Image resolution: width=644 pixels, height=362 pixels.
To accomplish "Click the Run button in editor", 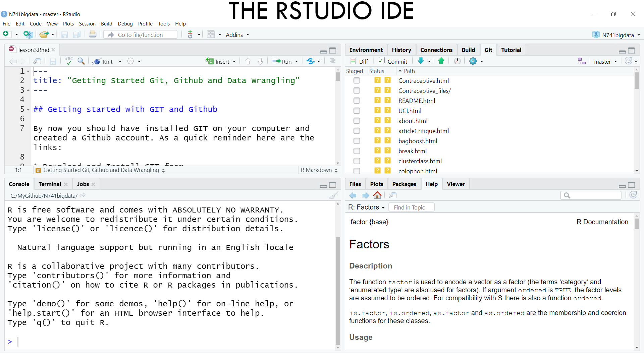I will [282, 61].
